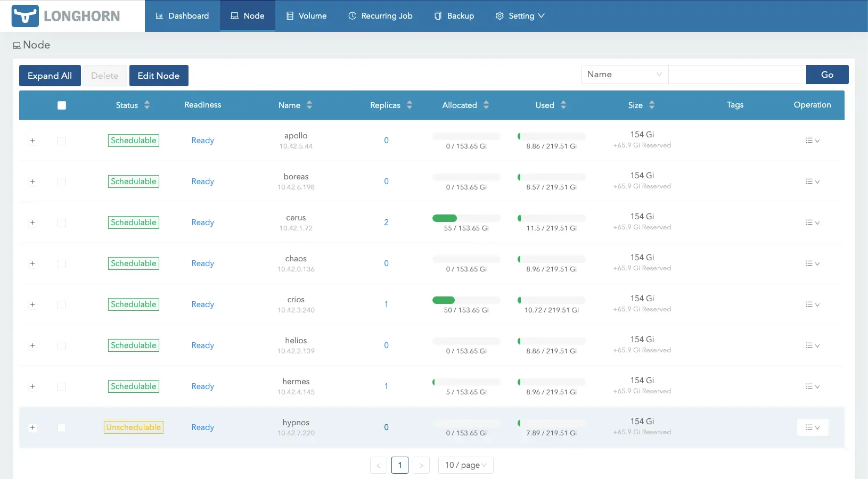Expand the boreas node row
Viewport: 868px width, 479px height.
pos(32,182)
